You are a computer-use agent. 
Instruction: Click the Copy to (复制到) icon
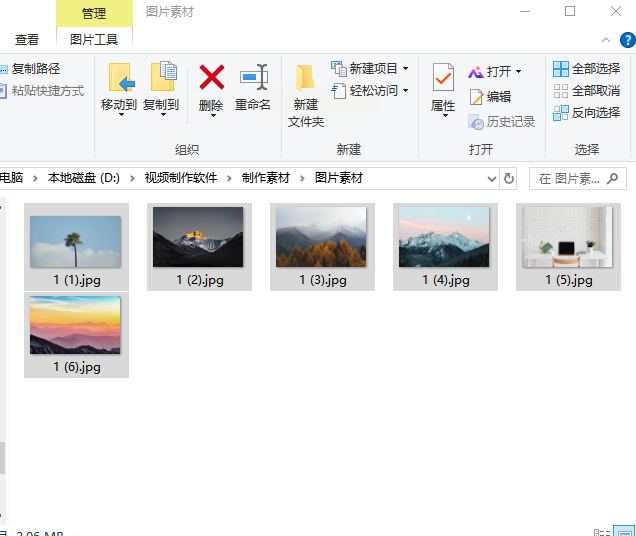tap(164, 77)
